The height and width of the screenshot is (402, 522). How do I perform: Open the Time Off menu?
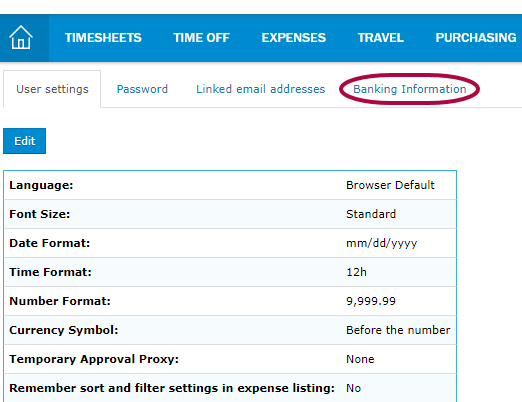coord(201,38)
